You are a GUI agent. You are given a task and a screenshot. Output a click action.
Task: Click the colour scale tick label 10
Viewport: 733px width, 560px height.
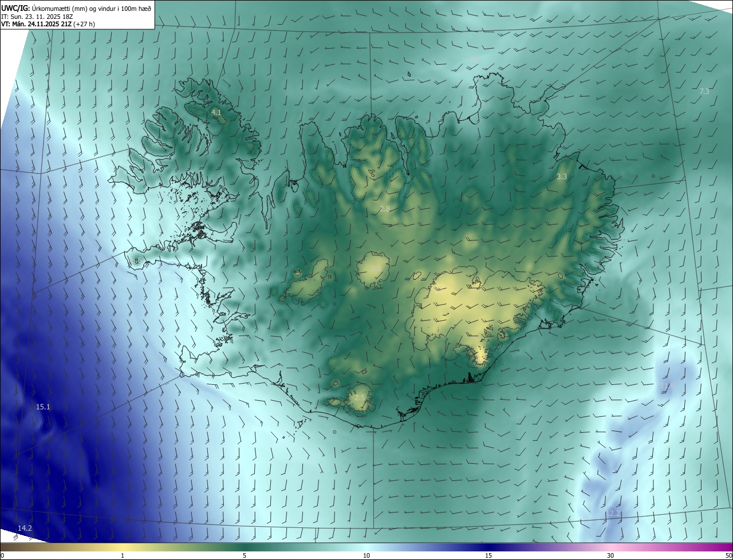coord(366,555)
